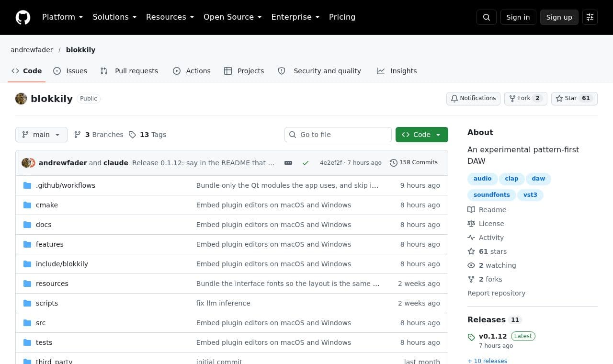Open the commit details ellipsis icon
613x364 pixels.
[288, 163]
